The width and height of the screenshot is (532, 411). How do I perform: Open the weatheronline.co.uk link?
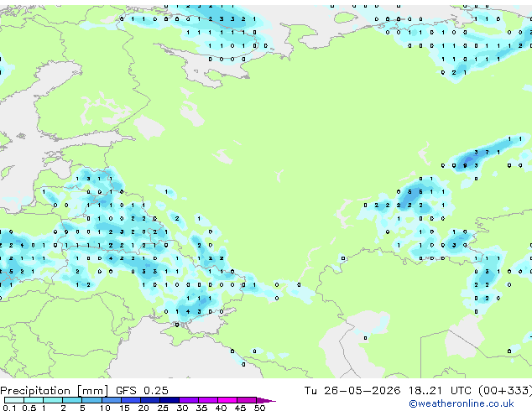coord(462,403)
